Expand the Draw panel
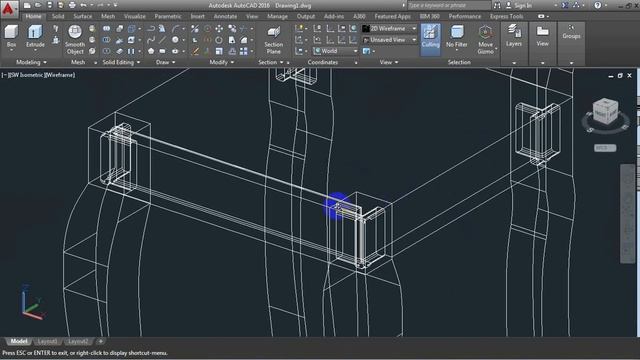 [166, 62]
